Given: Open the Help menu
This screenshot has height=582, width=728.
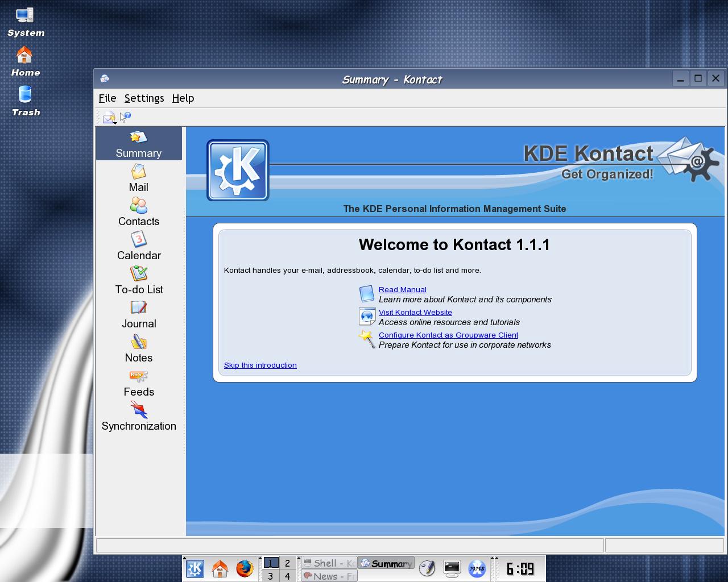Looking at the screenshot, I should click(x=183, y=98).
